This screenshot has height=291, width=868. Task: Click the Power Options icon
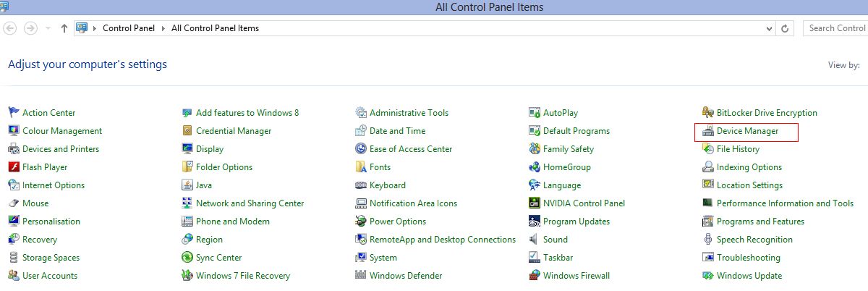point(361,222)
